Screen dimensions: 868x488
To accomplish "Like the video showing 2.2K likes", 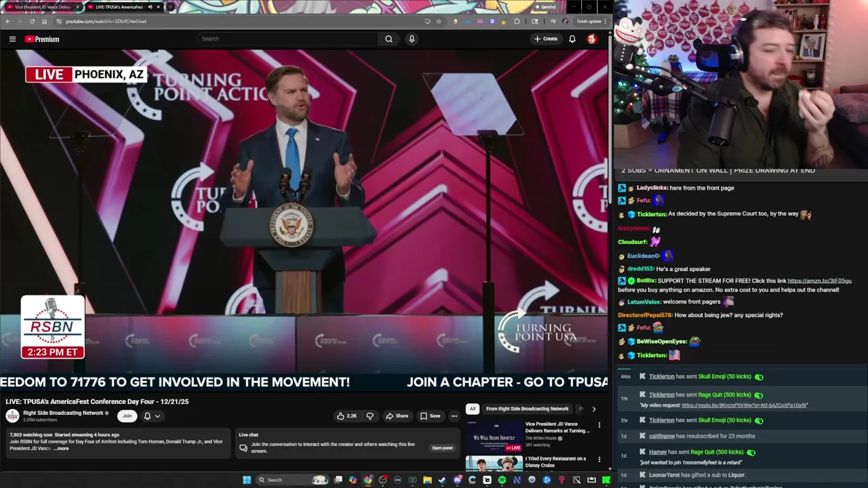I will [x=347, y=416].
